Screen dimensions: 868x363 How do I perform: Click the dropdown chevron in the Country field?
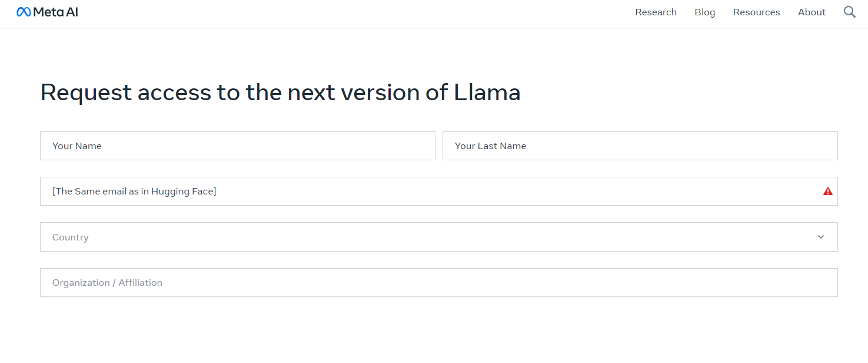click(x=820, y=237)
